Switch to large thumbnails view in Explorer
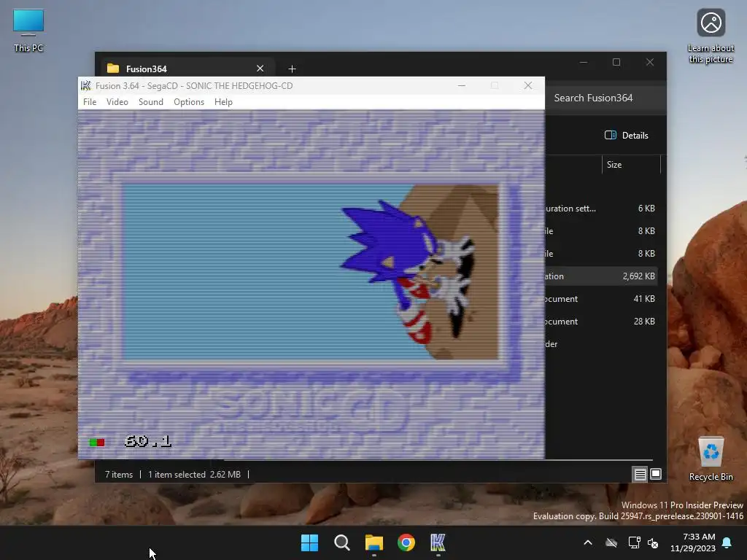Image resolution: width=747 pixels, height=560 pixels. pos(656,474)
